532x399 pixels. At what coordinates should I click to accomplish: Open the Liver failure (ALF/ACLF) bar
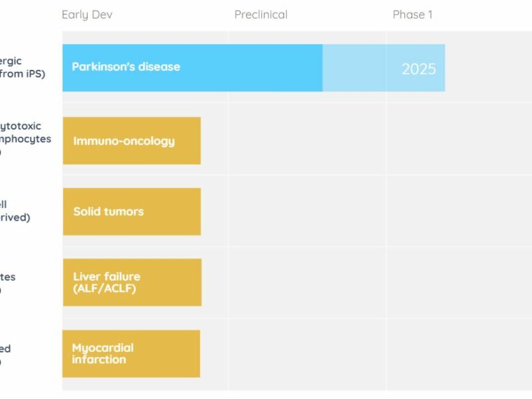[x=132, y=283]
